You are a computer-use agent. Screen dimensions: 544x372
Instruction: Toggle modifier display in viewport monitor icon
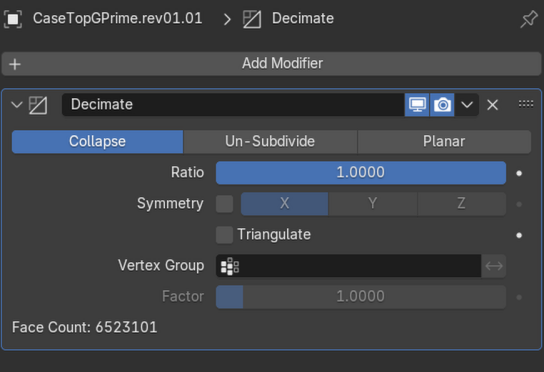(417, 105)
